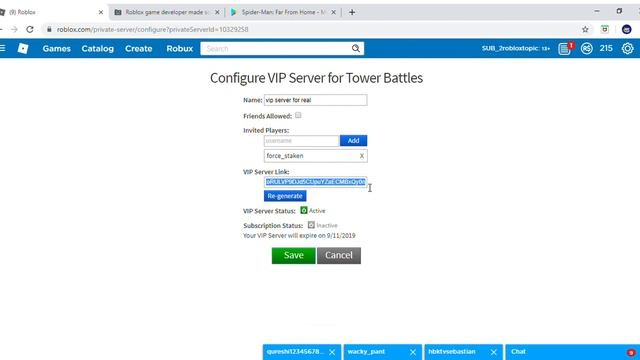The image size is (640, 360).
Task: Open the Roblox hamburger menu
Action: click(x=2, y=48)
